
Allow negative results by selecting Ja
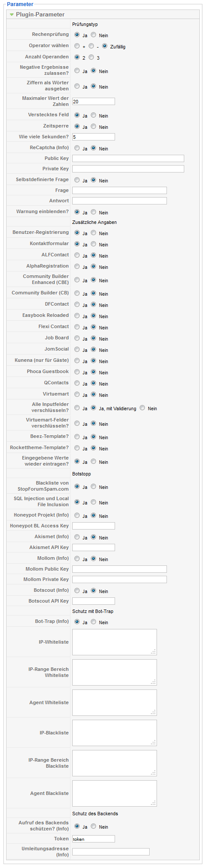click(77, 71)
